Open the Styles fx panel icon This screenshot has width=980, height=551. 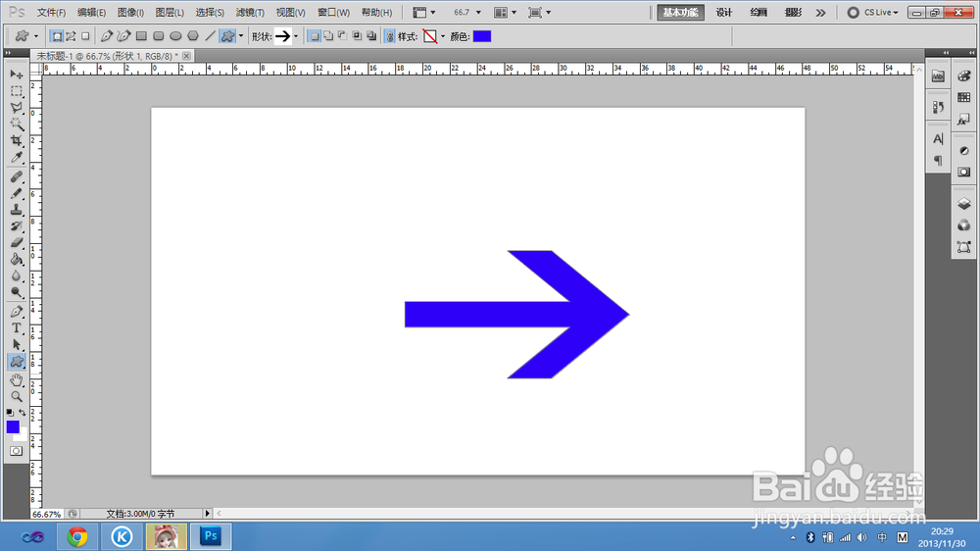pos(963,119)
